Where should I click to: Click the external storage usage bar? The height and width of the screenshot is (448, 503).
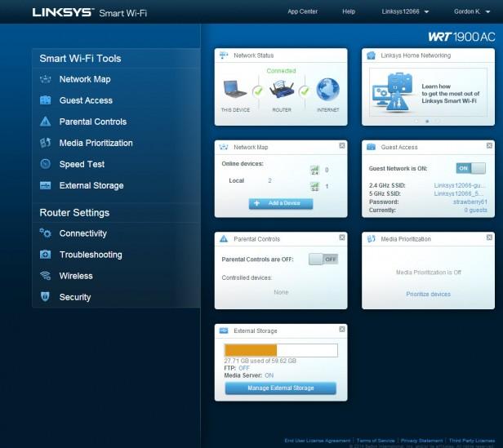click(x=281, y=350)
